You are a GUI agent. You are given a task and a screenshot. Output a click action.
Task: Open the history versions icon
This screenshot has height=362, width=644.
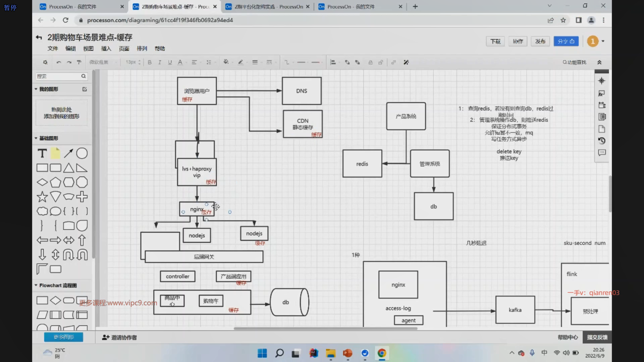pyautogui.click(x=602, y=141)
